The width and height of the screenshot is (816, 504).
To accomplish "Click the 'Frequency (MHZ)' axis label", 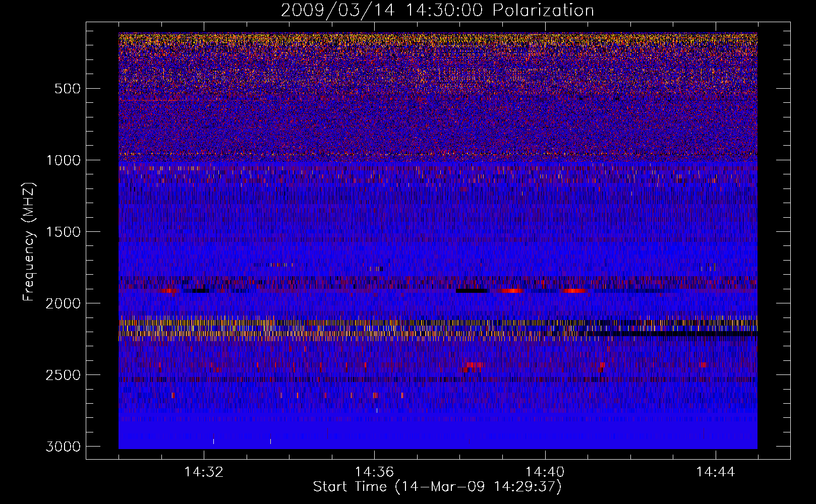I will (x=29, y=242).
